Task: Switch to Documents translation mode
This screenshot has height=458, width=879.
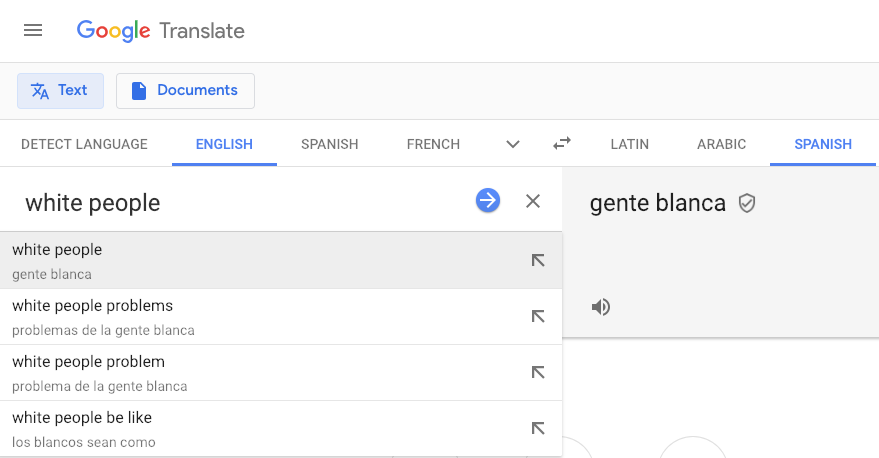Action: 185,90
